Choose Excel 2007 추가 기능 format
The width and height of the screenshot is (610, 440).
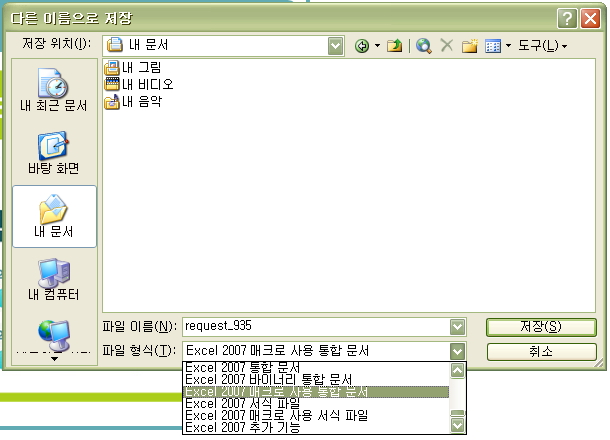tap(316, 428)
